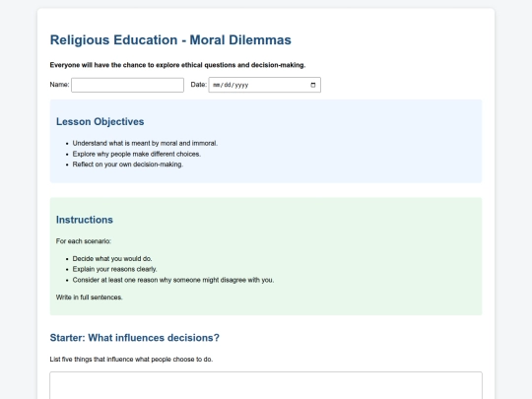The height and width of the screenshot is (399, 532).
Task: Click 'Reflect on your own decision-making.'
Action: click(128, 165)
